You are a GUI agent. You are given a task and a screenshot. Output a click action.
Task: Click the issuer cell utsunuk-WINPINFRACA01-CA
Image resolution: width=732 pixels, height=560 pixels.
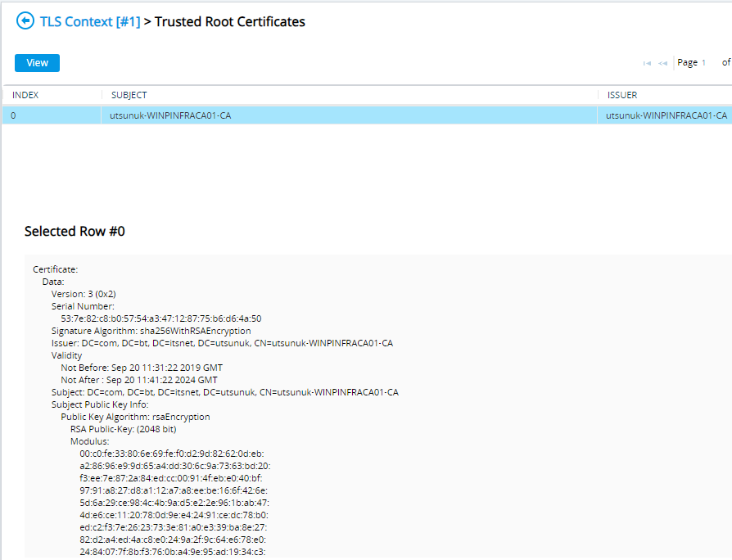(666, 115)
